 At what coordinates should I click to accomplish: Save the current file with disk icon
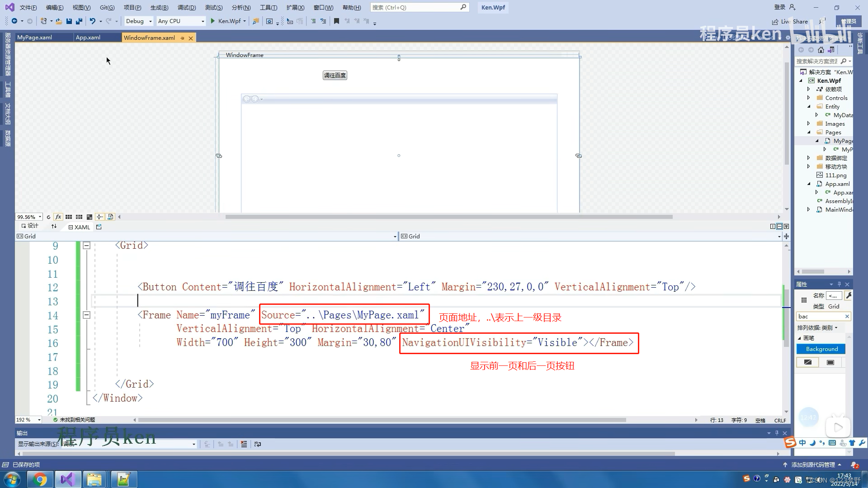pos(69,21)
